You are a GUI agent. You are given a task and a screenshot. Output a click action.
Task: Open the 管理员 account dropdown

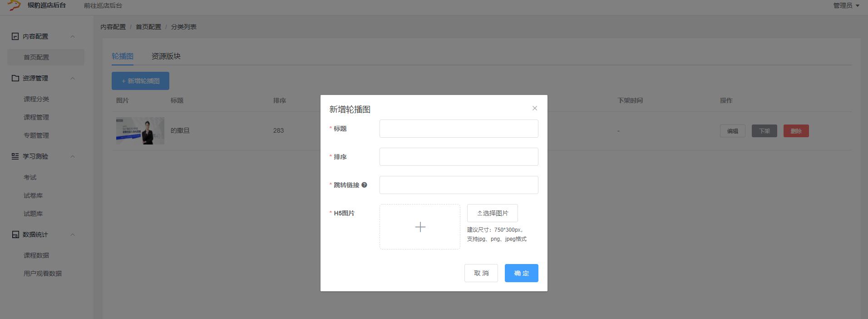(x=846, y=5)
